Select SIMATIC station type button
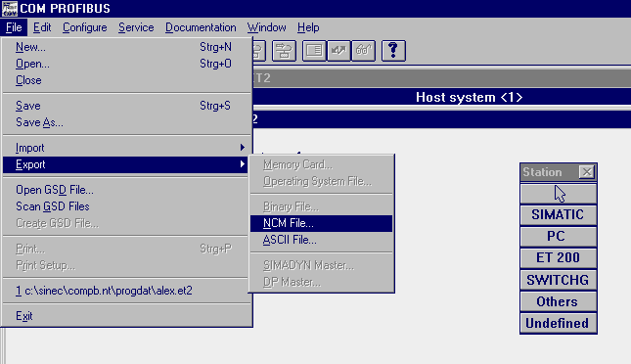 point(559,214)
